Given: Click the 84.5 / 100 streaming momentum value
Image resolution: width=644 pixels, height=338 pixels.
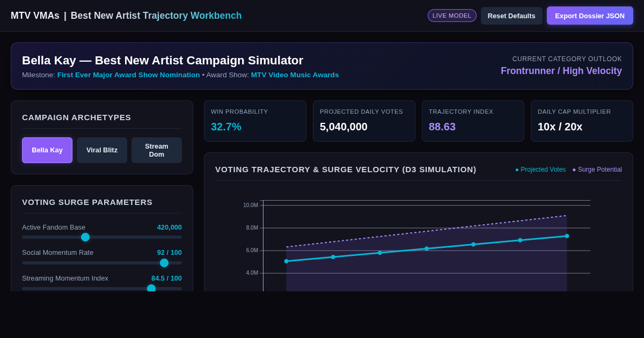Looking at the screenshot, I should click(x=166, y=278).
